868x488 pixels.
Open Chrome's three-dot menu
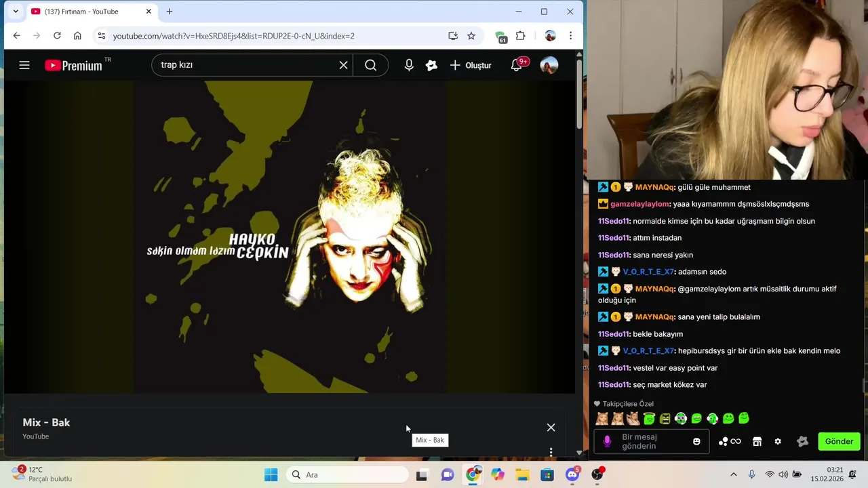click(x=570, y=36)
